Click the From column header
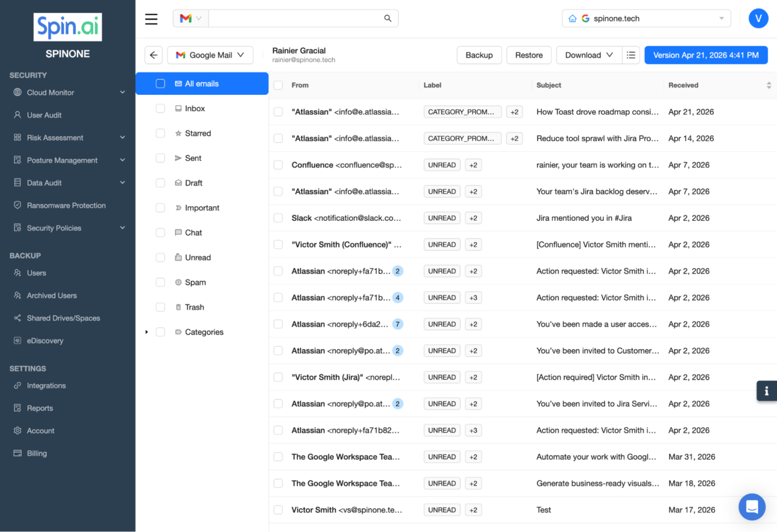The width and height of the screenshot is (777, 532). point(300,85)
